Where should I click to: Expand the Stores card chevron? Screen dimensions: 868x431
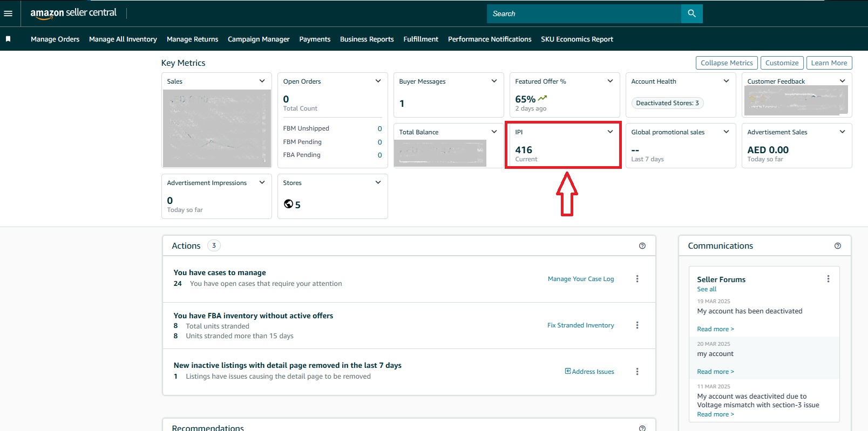(x=378, y=182)
